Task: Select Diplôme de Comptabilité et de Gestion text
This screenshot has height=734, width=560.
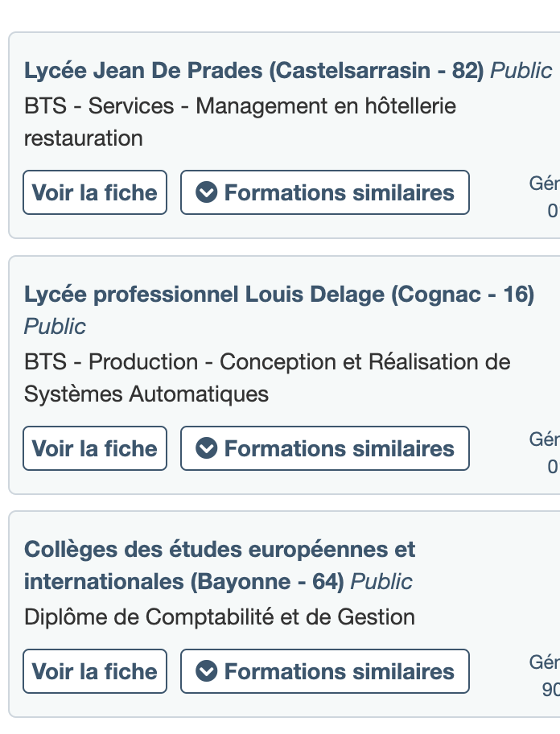Action: click(220, 617)
